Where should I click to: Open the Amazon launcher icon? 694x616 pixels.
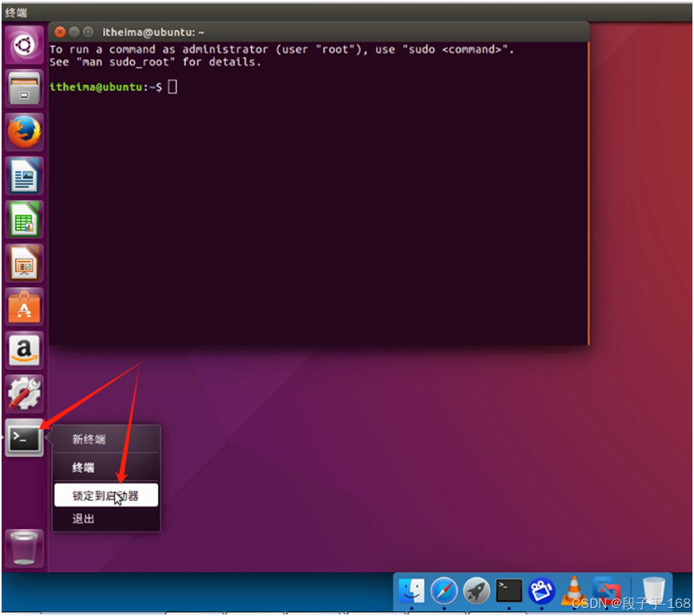pyautogui.click(x=24, y=350)
